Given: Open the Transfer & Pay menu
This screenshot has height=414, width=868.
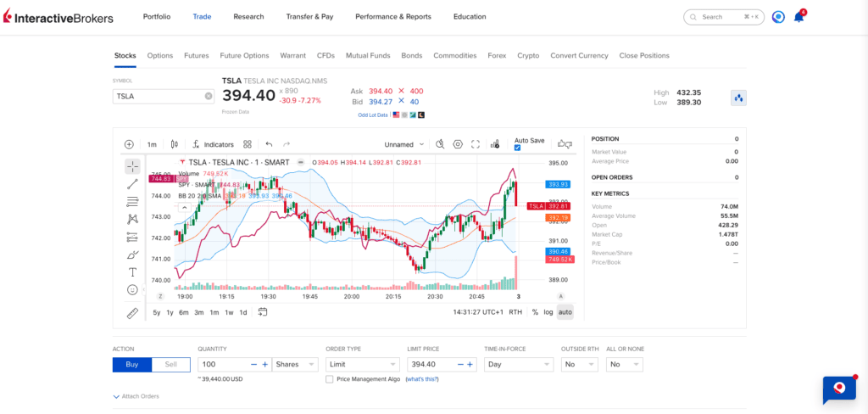Looking at the screenshot, I should coord(309,17).
